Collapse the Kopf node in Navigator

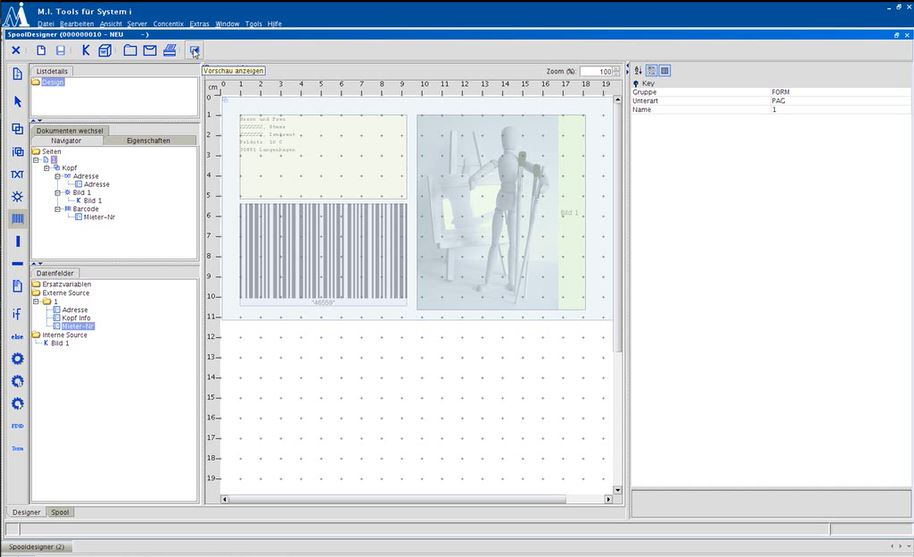(46, 168)
